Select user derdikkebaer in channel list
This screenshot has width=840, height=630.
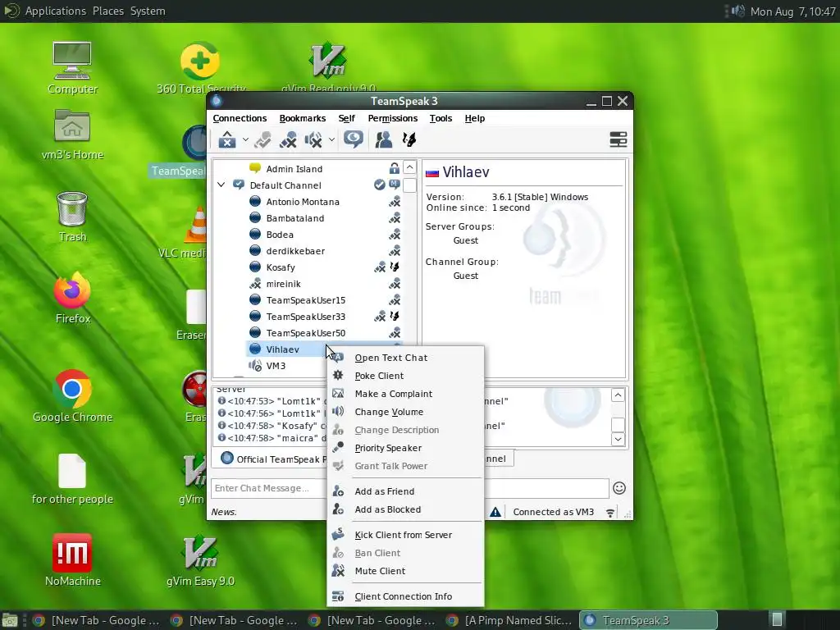click(295, 251)
